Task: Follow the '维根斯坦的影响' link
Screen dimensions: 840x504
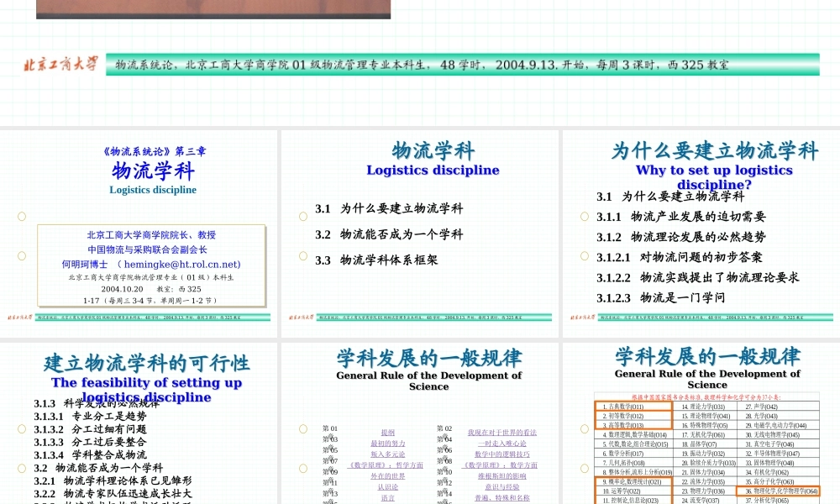Action: click(502, 476)
